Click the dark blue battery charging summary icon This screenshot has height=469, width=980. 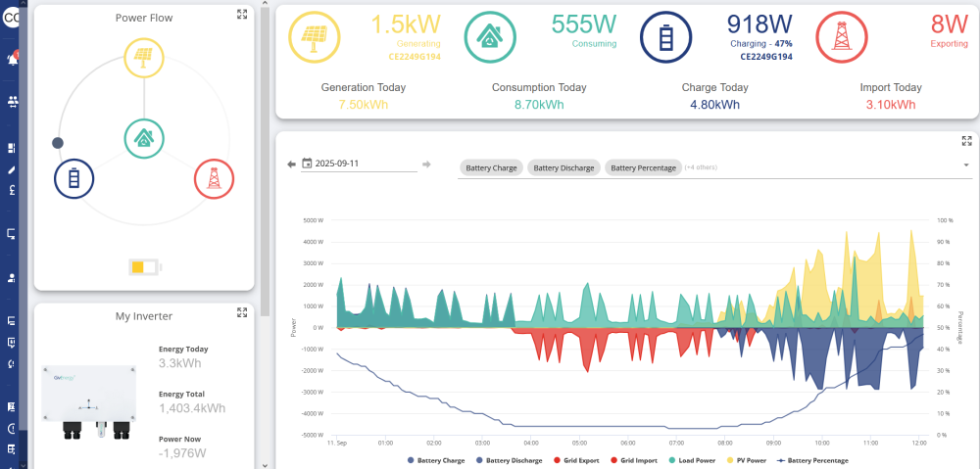(665, 37)
